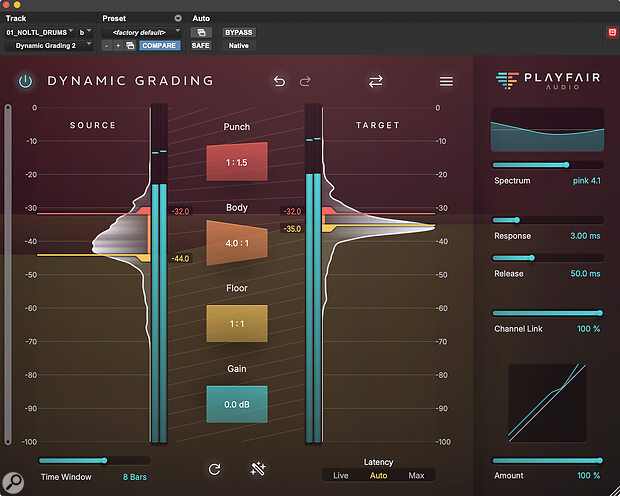The height and width of the screenshot is (496, 620).
Task: Click the undo arrow icon
Action: pos(279,81)
